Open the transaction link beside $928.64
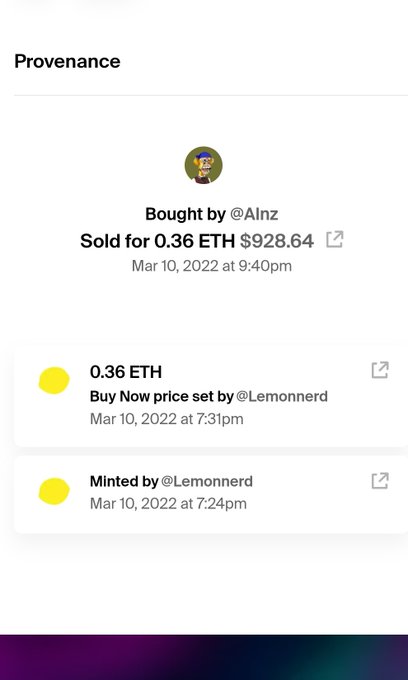The width and height of the screenshot is (408, 680). (x=335, y=239)
